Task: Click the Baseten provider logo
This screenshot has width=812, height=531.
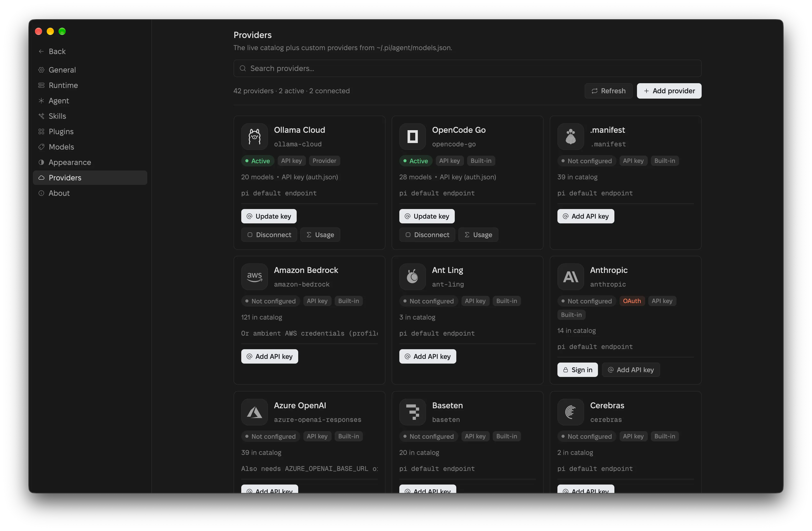Action: (x=412, y=412)
